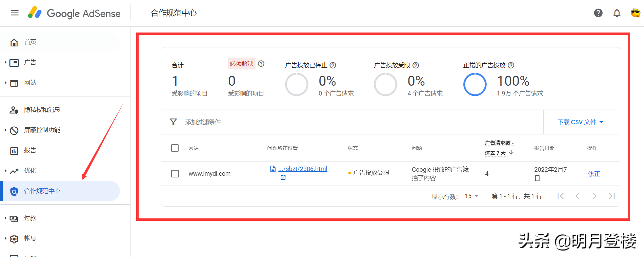Viewport: 644px width, 257px height.
Task: Expand the 帐号 sidebar section arrow
Action: pos(5,238)
